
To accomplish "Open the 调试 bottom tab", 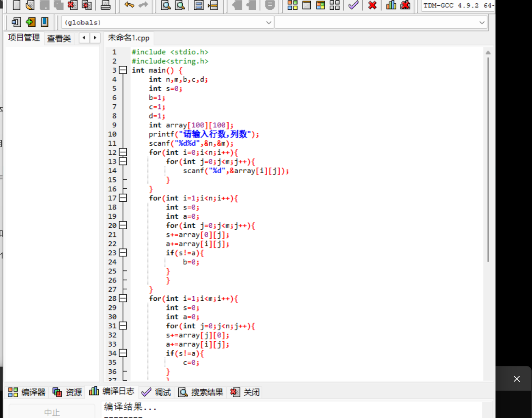I will pos(156,392).
